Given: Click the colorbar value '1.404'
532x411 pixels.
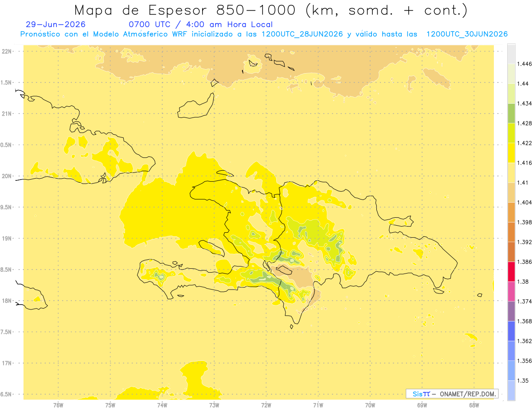Looking at the screenshot, I should (524, 202).
